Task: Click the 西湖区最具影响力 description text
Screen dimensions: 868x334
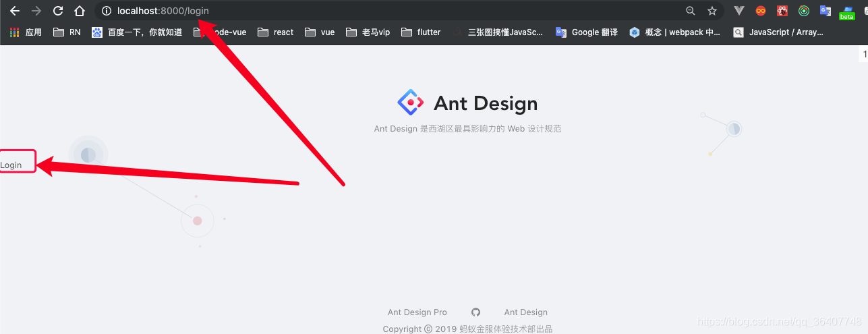Action: click(x=467, y=128)
